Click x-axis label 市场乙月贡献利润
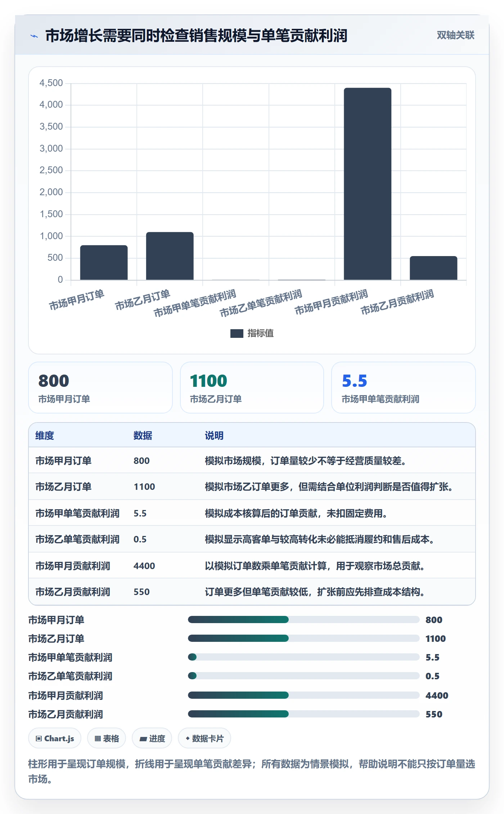Viewport: 504px width, 814px height. point(397,302)
